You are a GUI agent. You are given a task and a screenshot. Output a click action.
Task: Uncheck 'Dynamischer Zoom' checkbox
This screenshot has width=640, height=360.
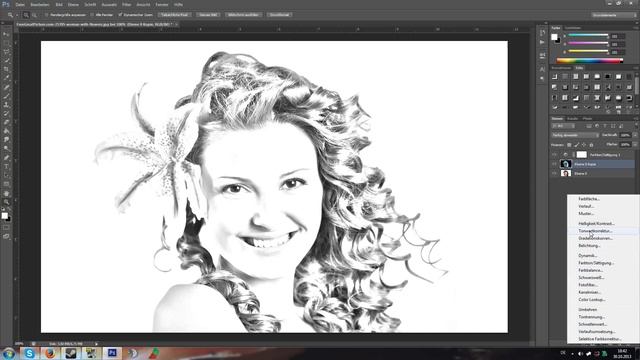(120, 15)
